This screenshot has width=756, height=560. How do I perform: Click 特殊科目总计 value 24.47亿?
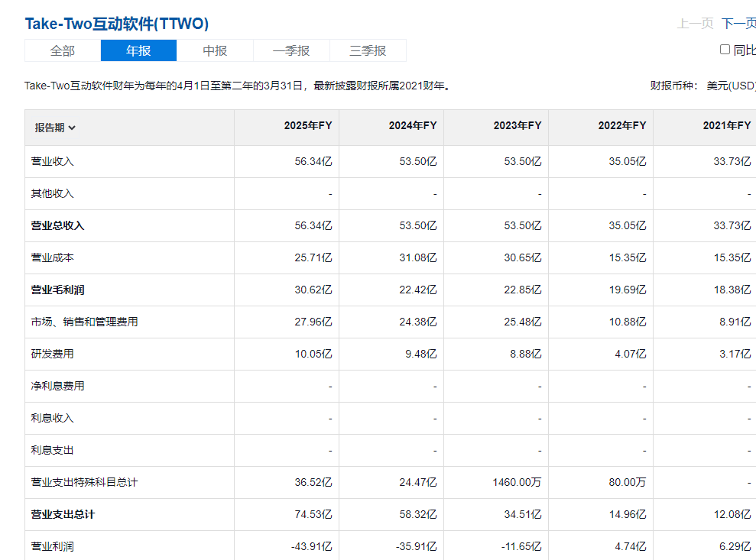418,482
